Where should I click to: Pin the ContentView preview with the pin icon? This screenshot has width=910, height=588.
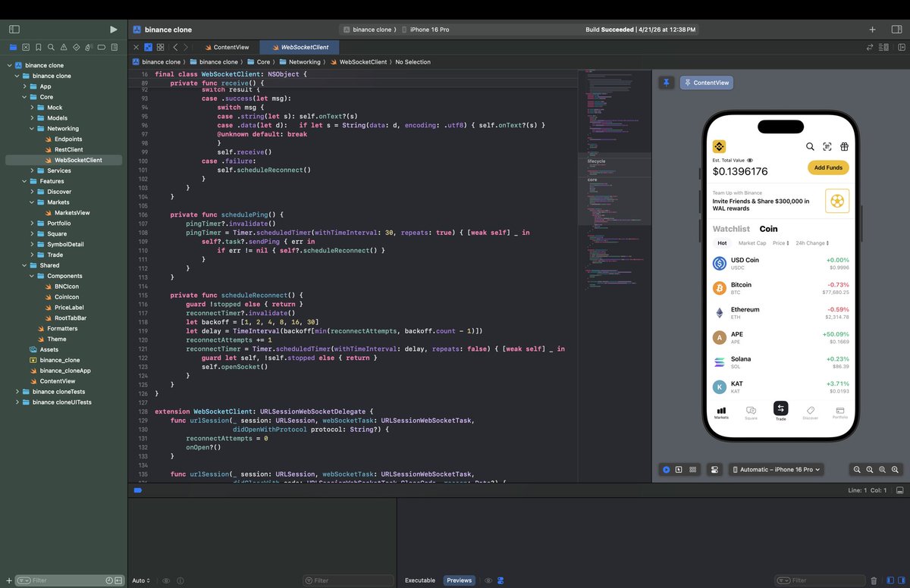tap(667, 83)
